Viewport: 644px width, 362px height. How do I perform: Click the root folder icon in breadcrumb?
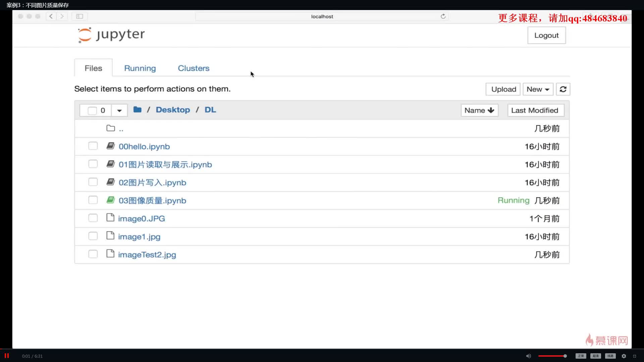(x=137, y=110)
